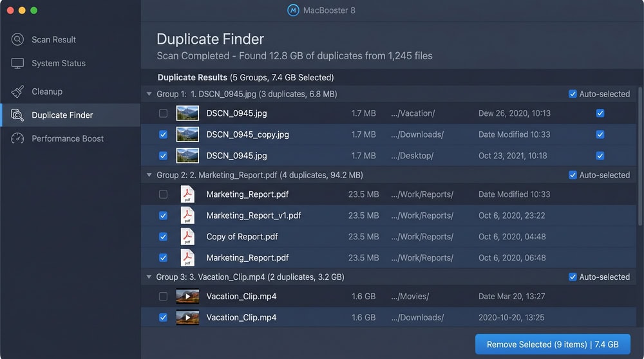
Task: Check Marketing_Report.pdf dated 10:33
Action: pos(163,194)
